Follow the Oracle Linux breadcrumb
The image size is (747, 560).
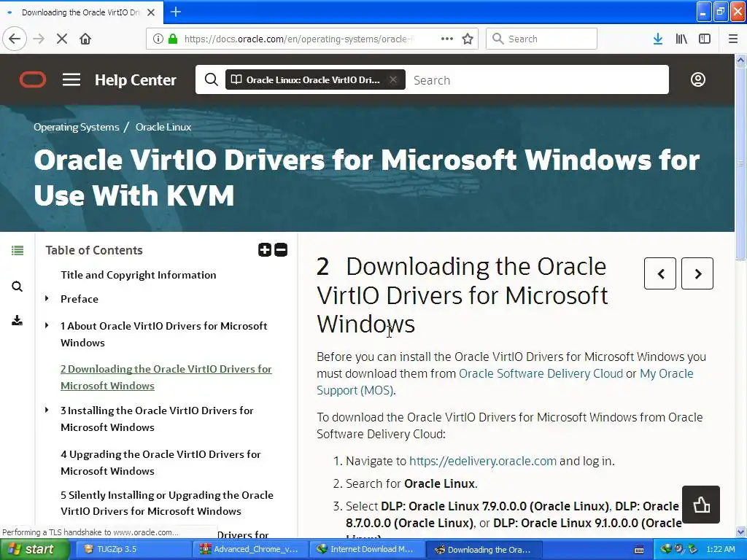(163, 127)
